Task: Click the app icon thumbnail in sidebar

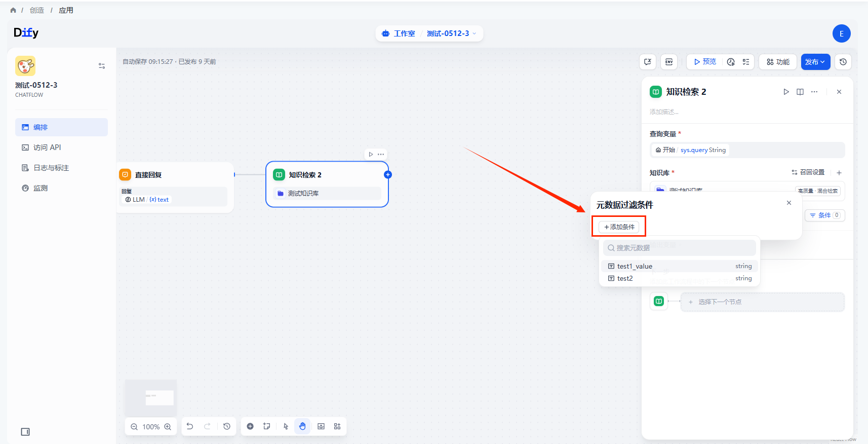Action: coord(25,66)
